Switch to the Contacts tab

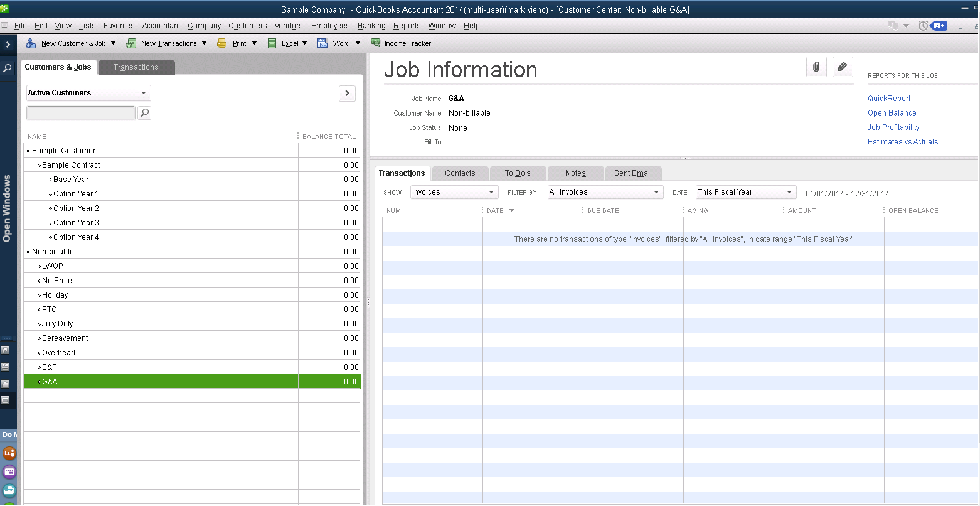coord(460,173)
